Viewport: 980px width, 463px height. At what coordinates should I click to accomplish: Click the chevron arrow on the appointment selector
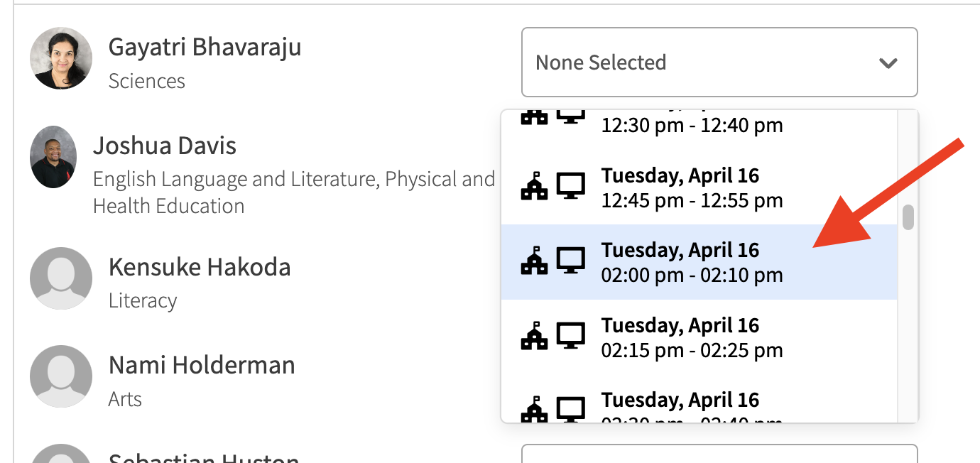[x=887, y=62]
